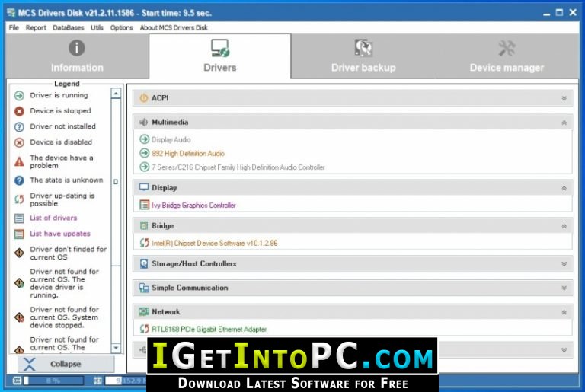Screen dimensions: 585x392
Task: Click the legend scrollbar down arrow
Action: click(116, 348)
